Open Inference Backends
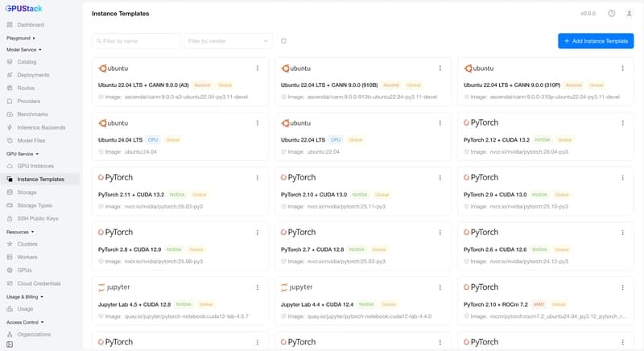 [x=41, y=127]
